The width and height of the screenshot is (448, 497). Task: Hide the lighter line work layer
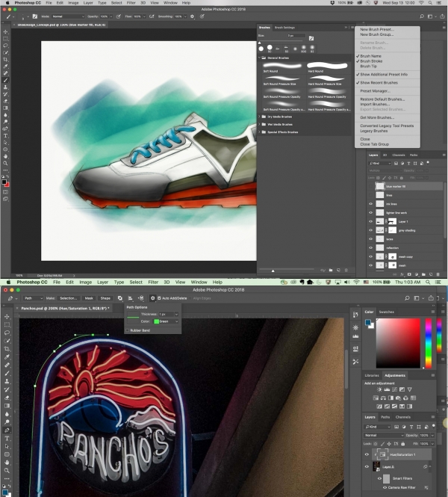[371, 213]
